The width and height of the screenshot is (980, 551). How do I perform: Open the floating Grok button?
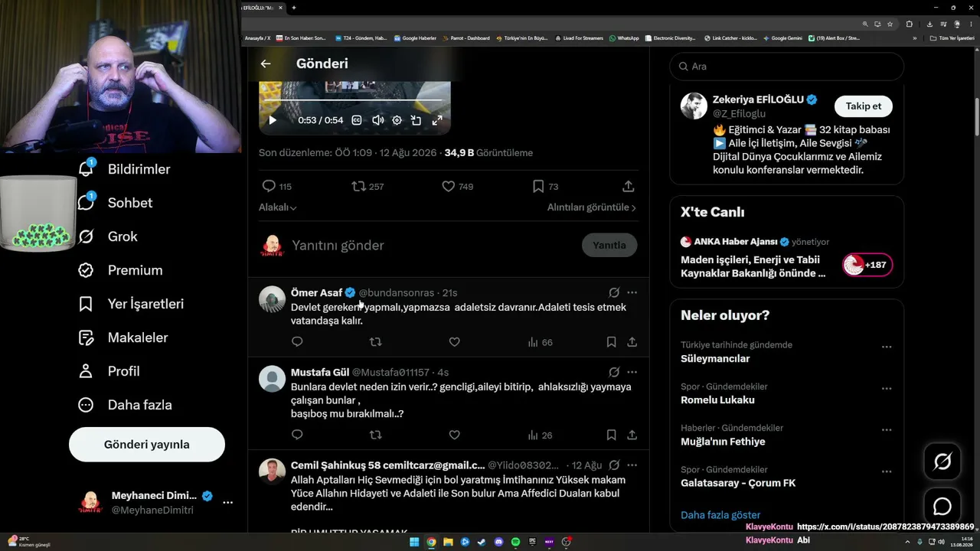pyautogui.click(x=942, y=461)
